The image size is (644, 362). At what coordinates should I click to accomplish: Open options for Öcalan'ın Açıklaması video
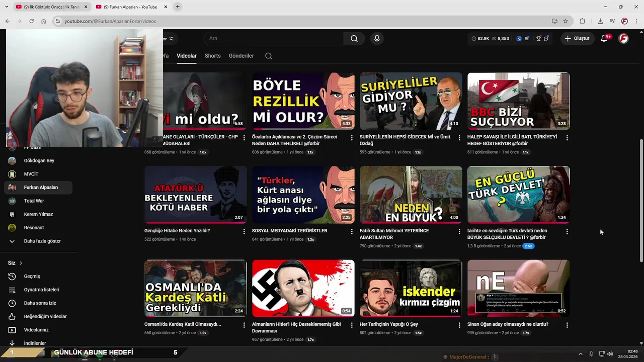pyautogui.click(x=352, y=138)
